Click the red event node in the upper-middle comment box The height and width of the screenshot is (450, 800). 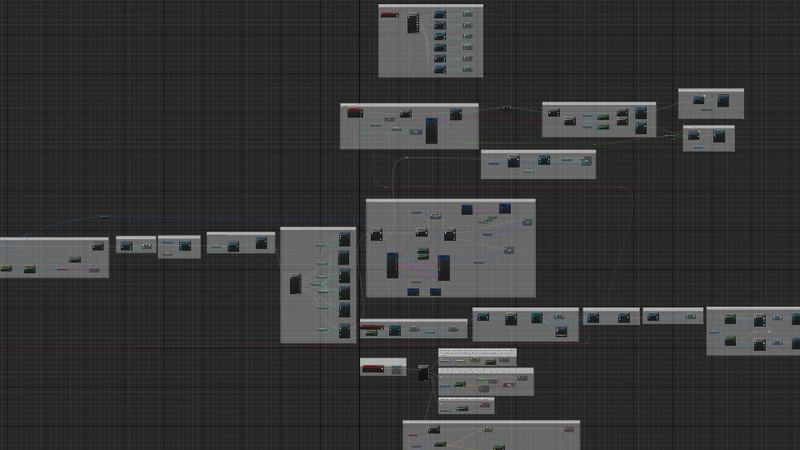354,113
